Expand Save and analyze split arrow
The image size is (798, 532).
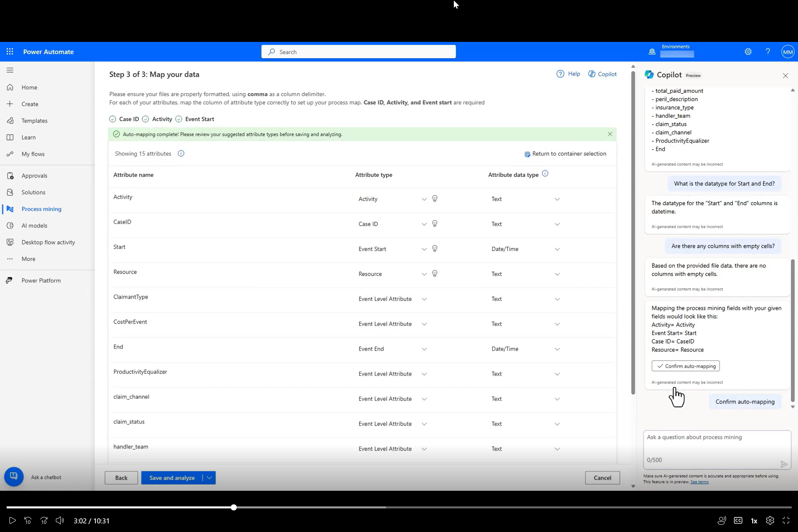[x=209, y=478]
